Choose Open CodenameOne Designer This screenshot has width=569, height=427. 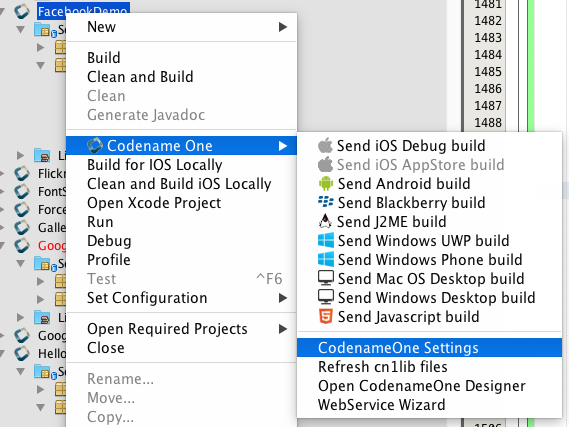(430, 386)
